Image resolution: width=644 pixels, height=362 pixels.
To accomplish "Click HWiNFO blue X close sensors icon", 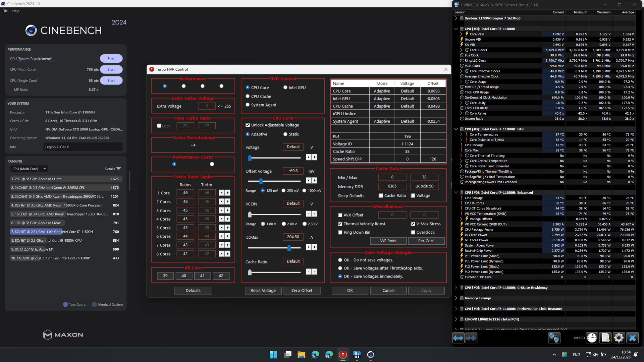I will coord(632,338).
